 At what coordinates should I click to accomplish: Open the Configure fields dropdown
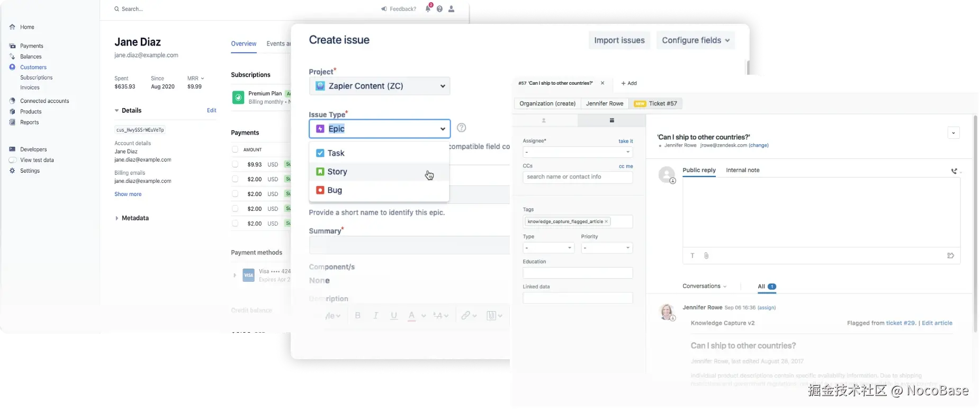coord(695,40)
